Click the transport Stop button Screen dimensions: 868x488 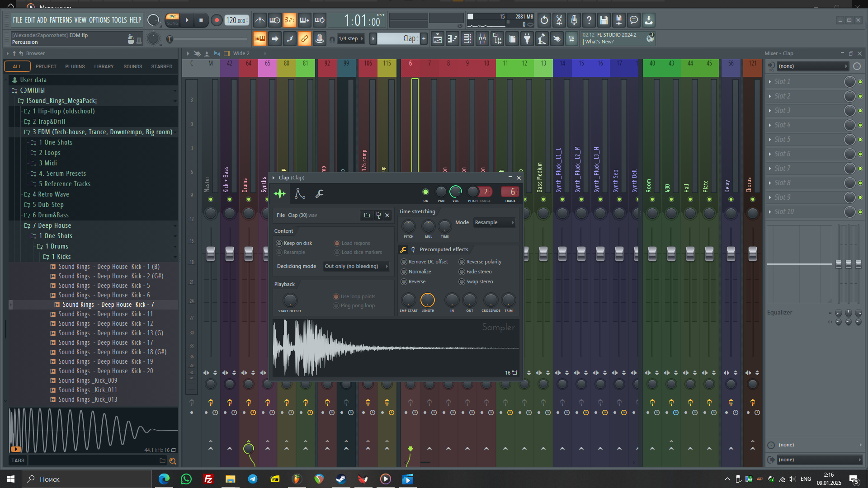201,20
